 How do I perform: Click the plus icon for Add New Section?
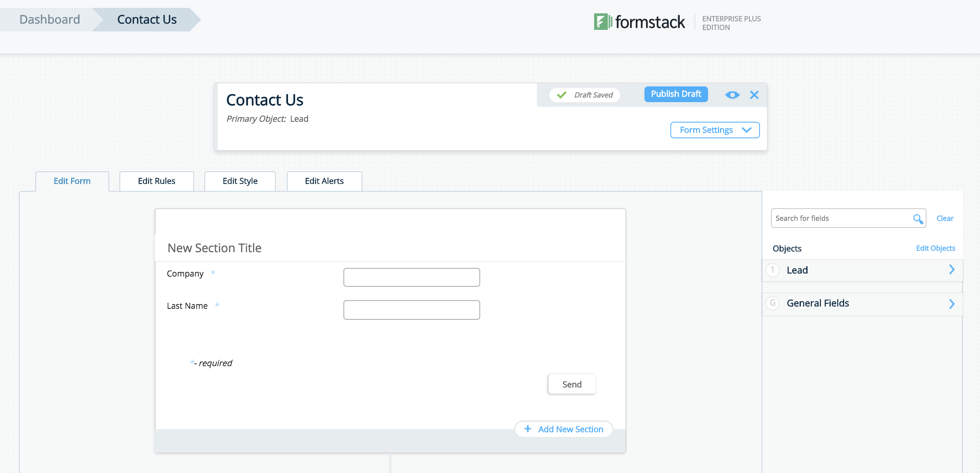[528, 429]
